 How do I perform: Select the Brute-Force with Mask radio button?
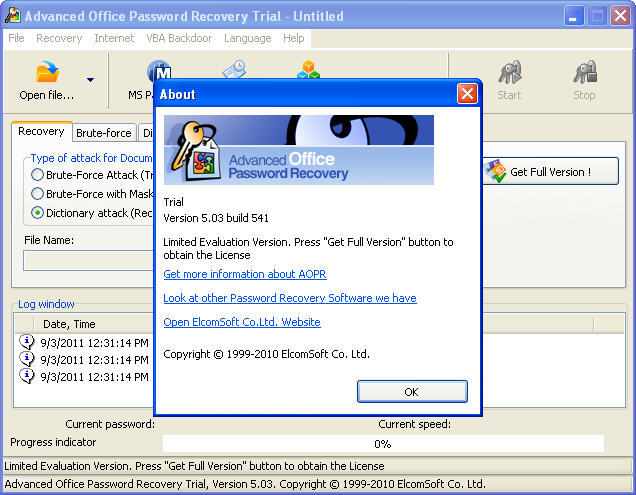point(37,194)
